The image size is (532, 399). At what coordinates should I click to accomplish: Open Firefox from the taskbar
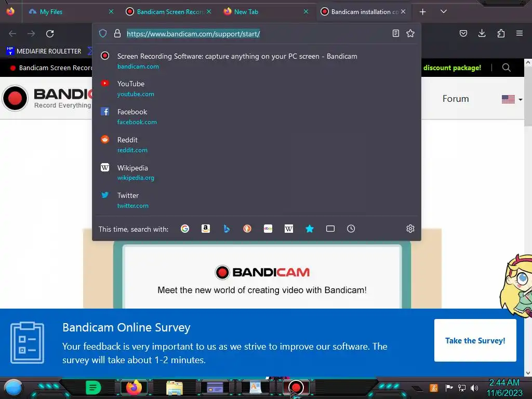click(134, 387)
